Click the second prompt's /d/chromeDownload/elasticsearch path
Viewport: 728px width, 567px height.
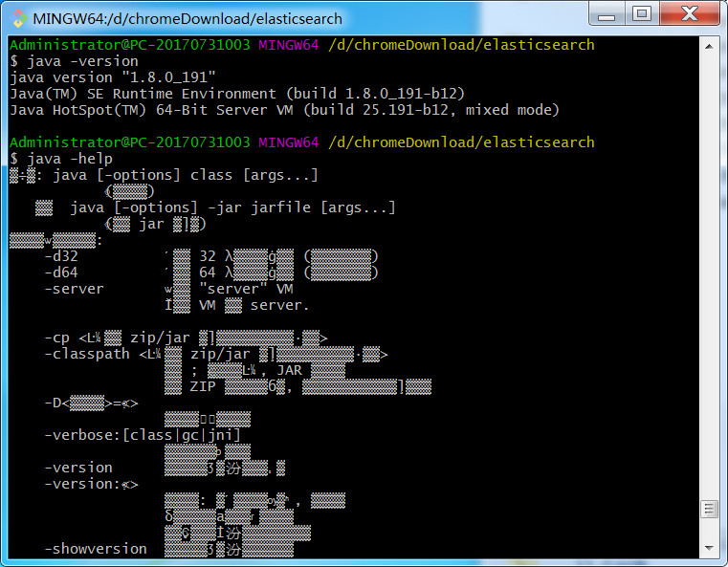pyautogui.click(x=461, y=142)
